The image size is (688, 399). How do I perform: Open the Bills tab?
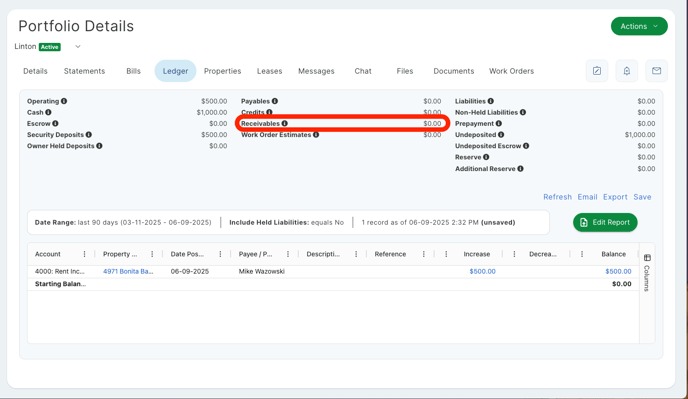[x=133, y=71]
